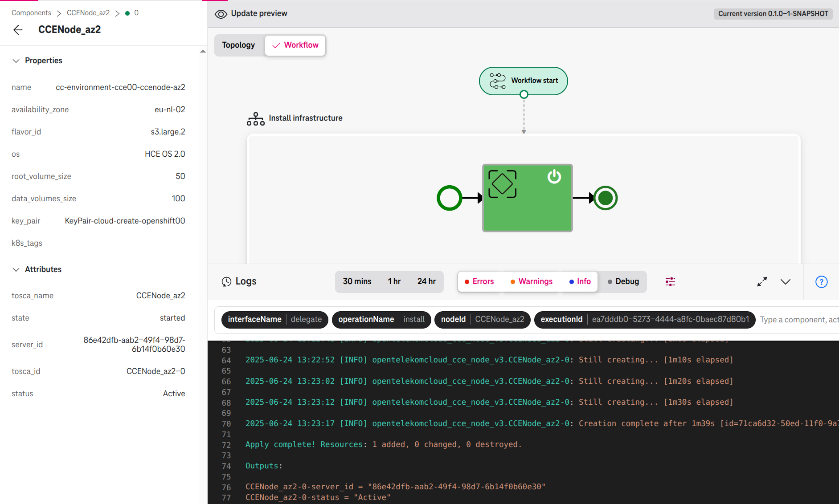
Task: Click the green workflow start circle
Action: 449,198
